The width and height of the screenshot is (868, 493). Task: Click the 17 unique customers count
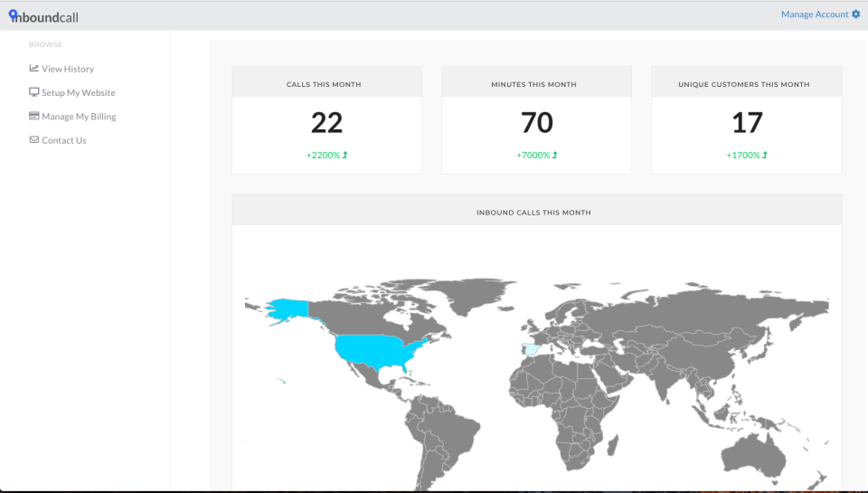pos(748,123)
